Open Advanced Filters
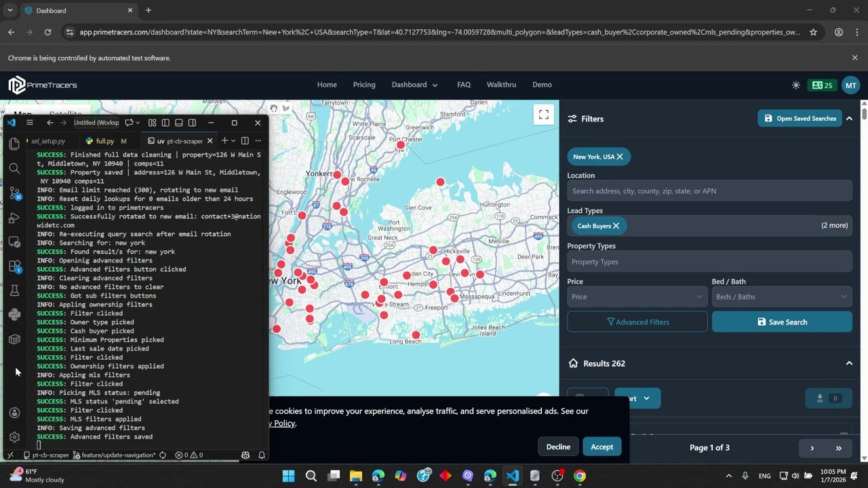Screen dimensions: 868x488 tap(637, 322)
